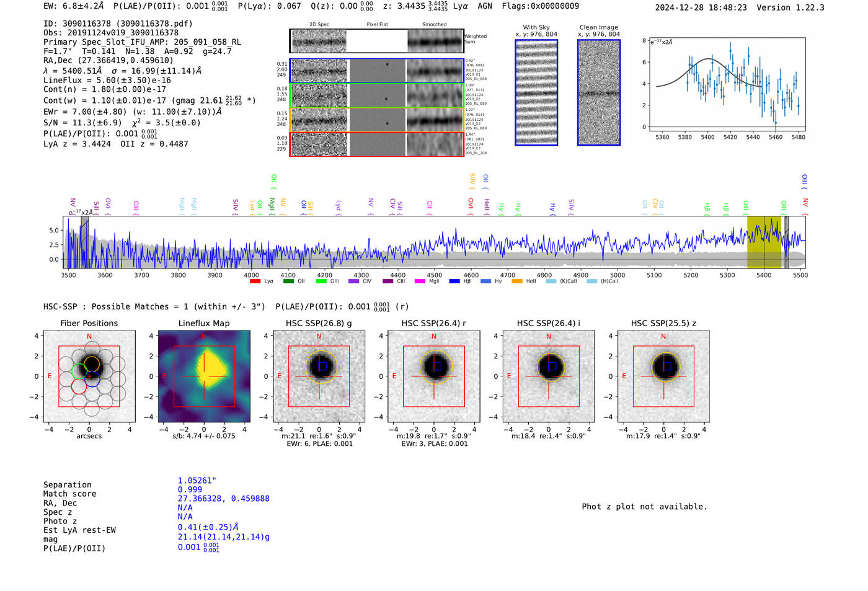
Task: Select the Clean Image panel
Action: tap(599, 92)
